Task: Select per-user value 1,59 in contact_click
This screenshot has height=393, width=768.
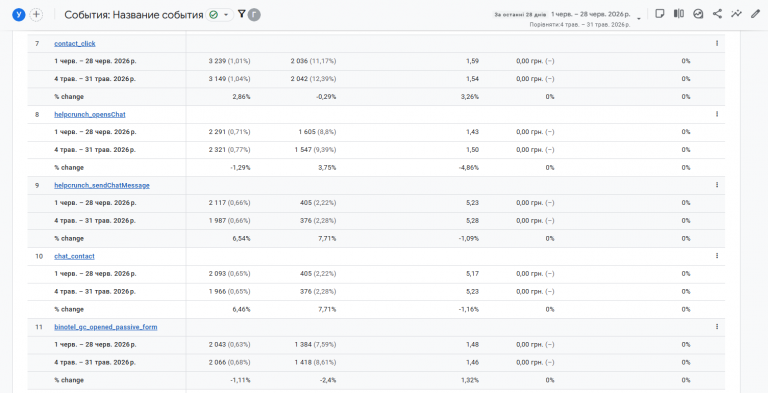Action: 473,61
